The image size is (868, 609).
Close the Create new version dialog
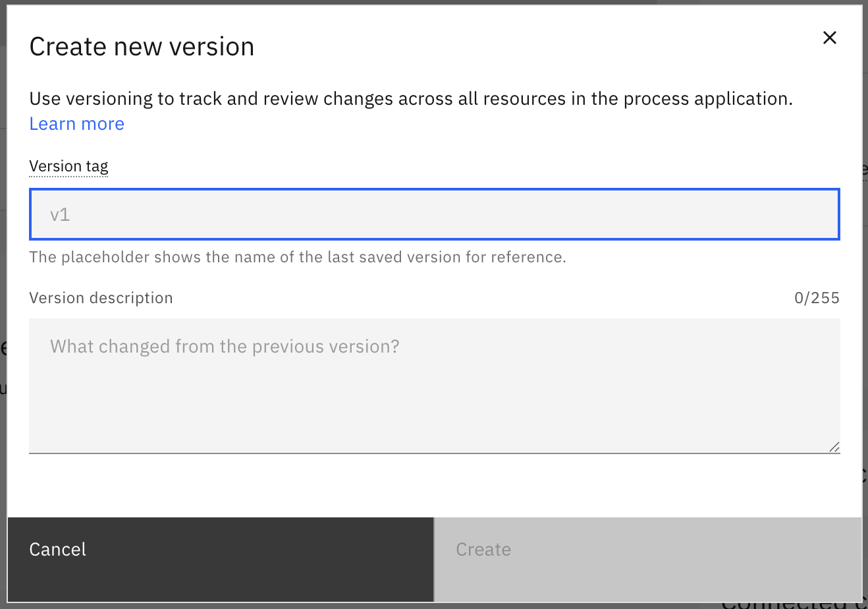829,38
